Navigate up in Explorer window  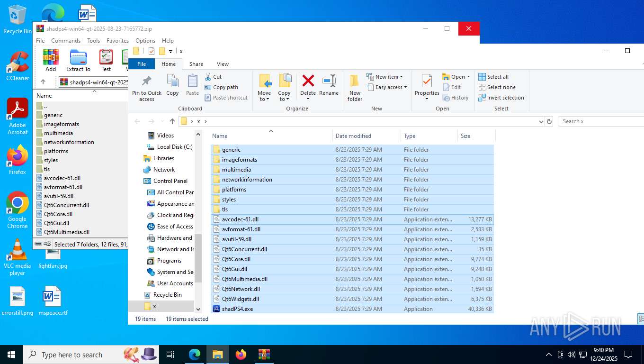pos(172,121)
